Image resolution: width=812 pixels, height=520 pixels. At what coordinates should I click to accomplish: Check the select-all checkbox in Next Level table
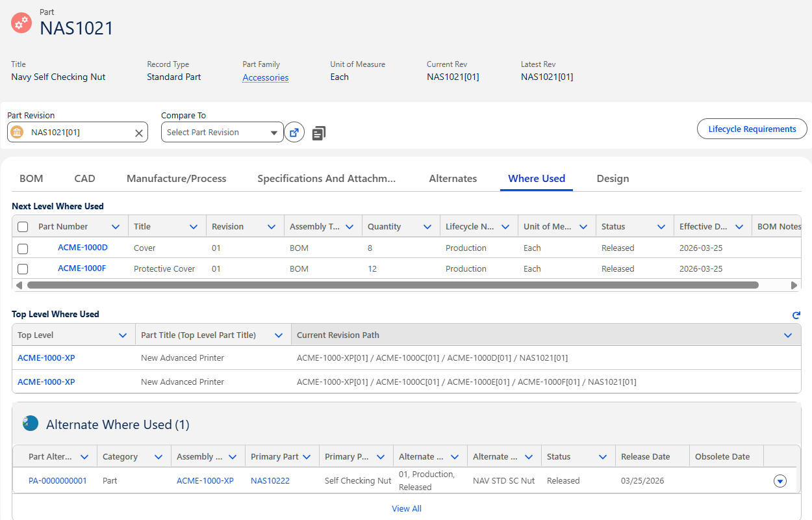tap(23, 227)
